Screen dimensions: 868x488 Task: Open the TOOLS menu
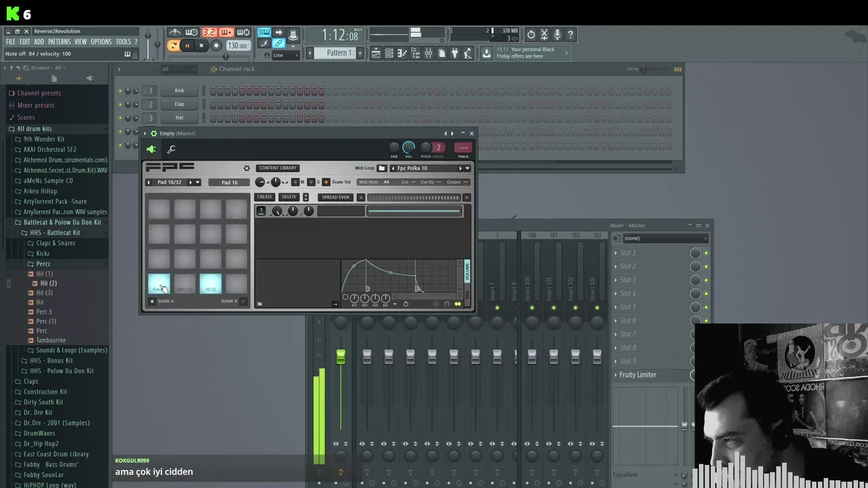point(123,42)
